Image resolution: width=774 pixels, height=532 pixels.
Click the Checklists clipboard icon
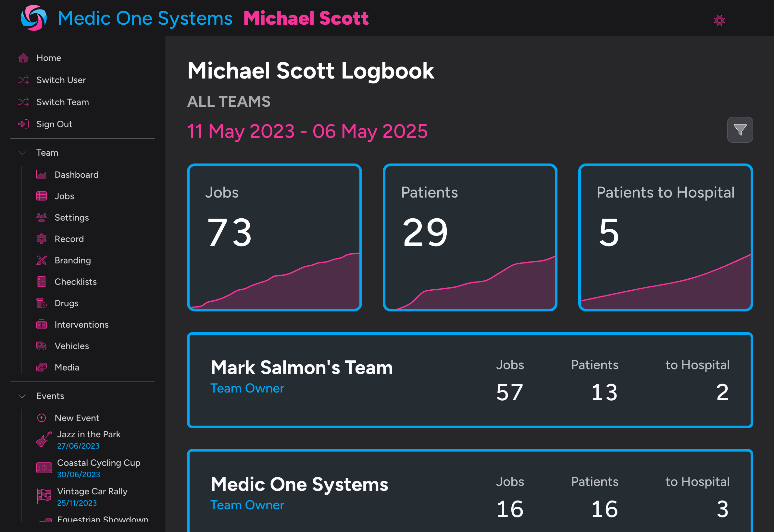coord(41,282)
